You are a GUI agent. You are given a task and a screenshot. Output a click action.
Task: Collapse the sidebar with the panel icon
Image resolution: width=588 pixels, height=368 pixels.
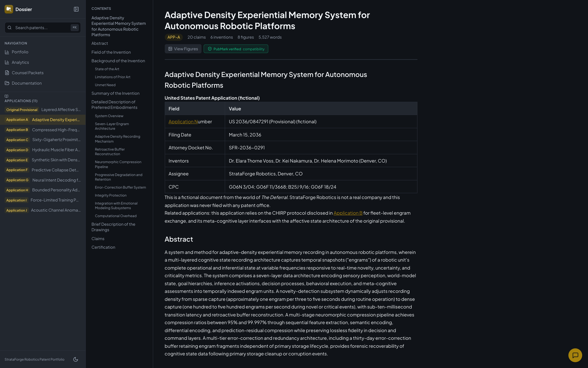pyautogui.click(x=76, y=9)
